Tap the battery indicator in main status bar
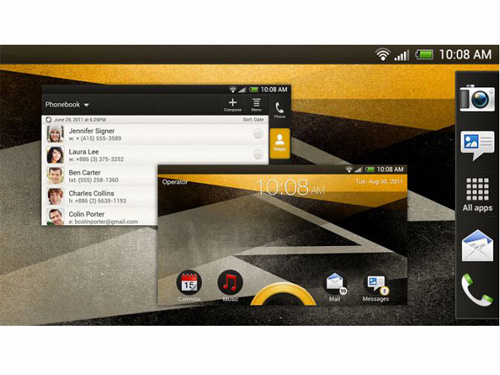500x375 pixels. point(424,54)
